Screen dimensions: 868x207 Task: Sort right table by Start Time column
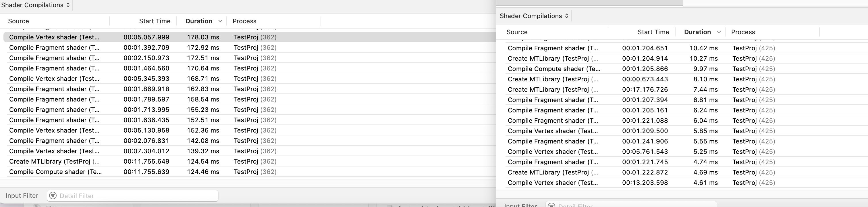pos(653,32)
